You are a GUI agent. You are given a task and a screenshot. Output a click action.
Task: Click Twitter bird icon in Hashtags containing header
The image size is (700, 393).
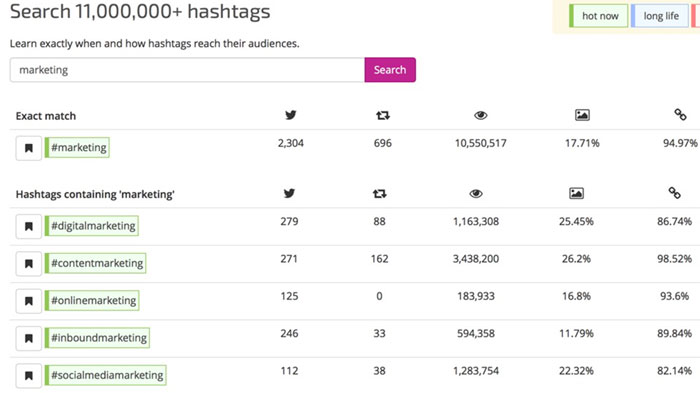pos(289,193)
